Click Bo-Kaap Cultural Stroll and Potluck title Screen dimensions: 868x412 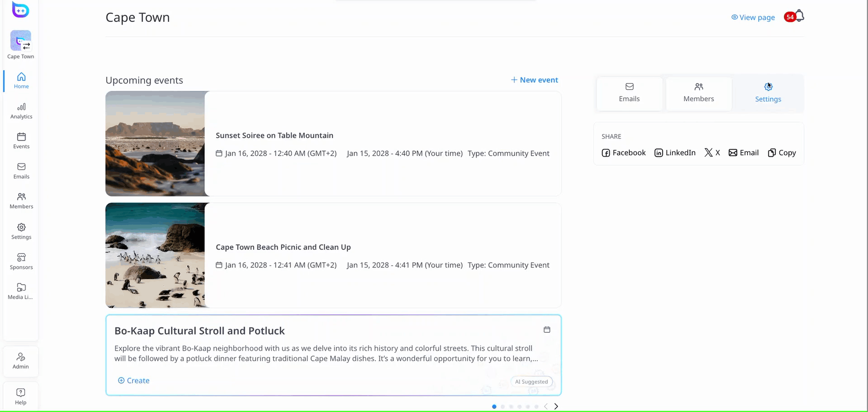[199, 331]
